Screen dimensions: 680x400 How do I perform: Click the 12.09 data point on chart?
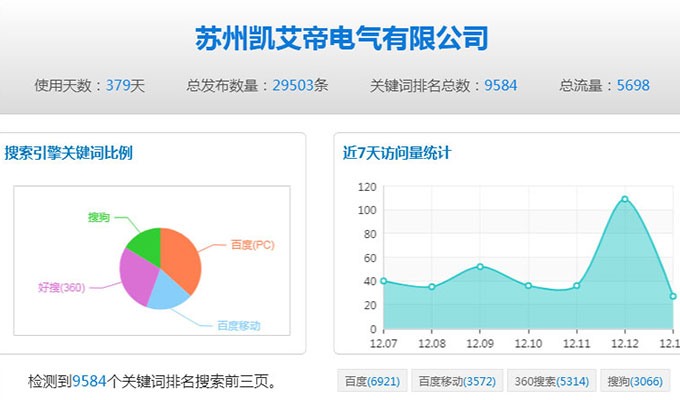tap(480, 266)
